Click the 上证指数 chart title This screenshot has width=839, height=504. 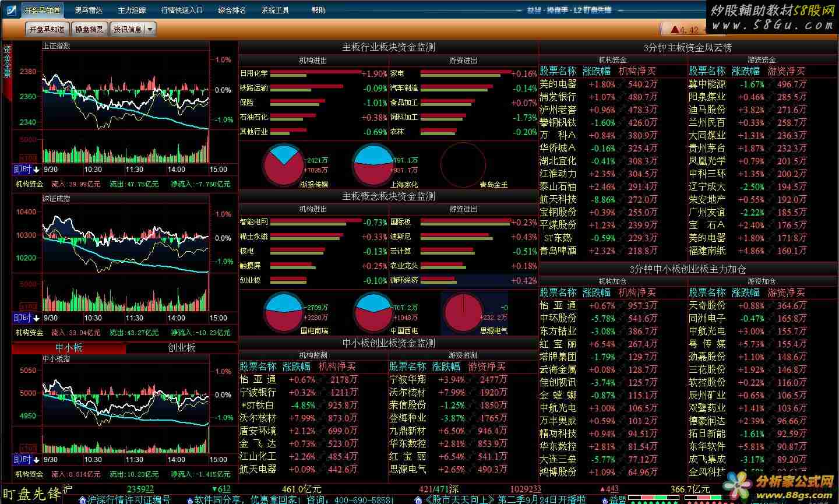click(x=57, y=46)
